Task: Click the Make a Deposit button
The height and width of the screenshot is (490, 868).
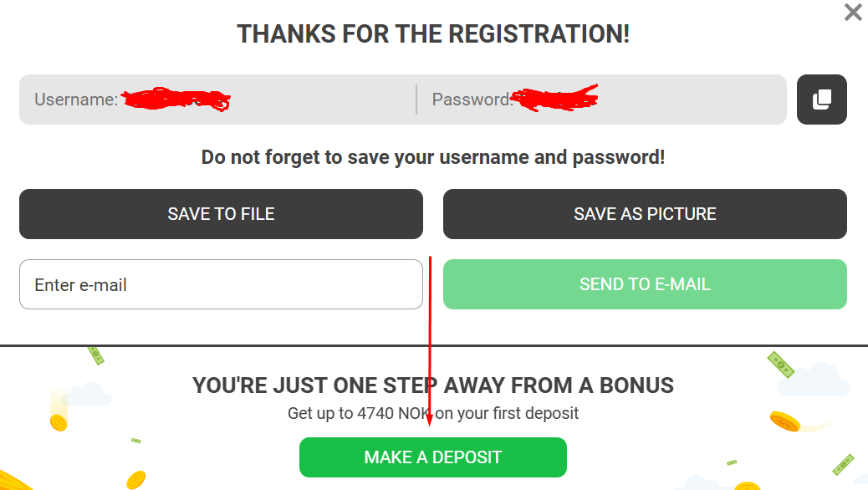Action: click(432, 457)
